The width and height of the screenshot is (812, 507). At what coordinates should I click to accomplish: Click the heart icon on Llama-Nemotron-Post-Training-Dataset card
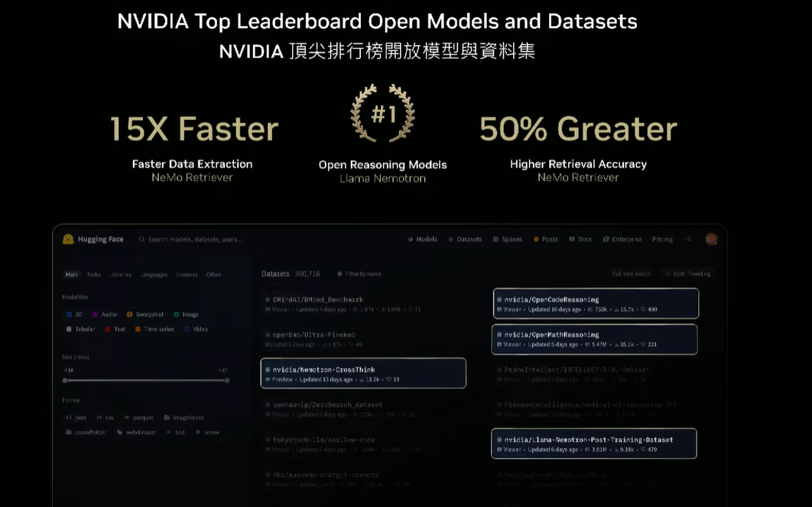[x=643, y=450]
